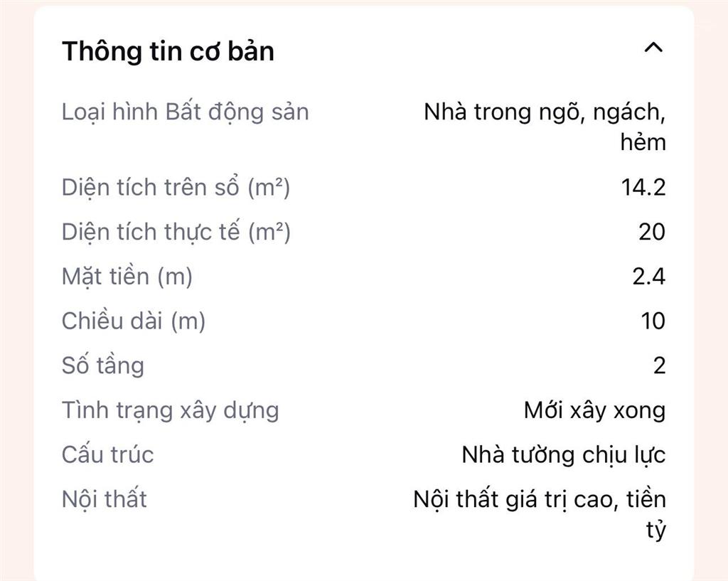
Task: Select the Số tầng label
Action: pyautogui.click(x=102, y=366)
